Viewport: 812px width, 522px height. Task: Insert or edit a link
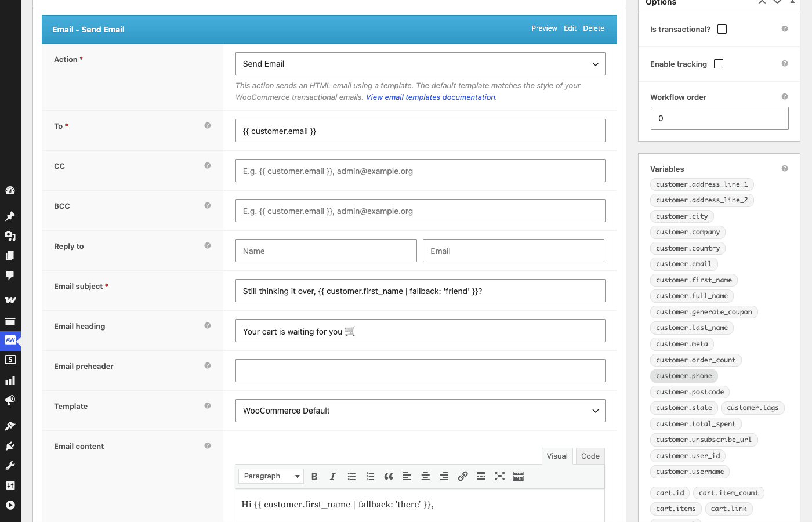coord(463,476)
